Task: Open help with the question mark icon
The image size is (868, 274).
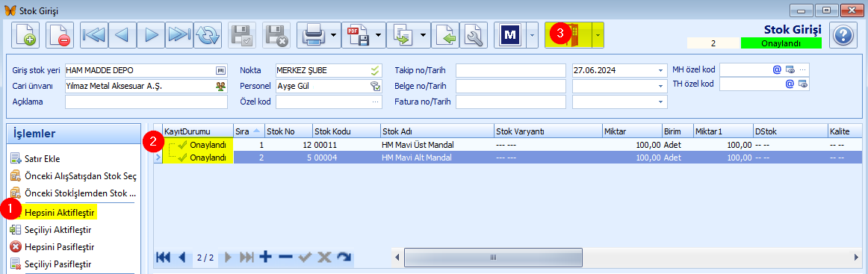Action: pos(843,35)
